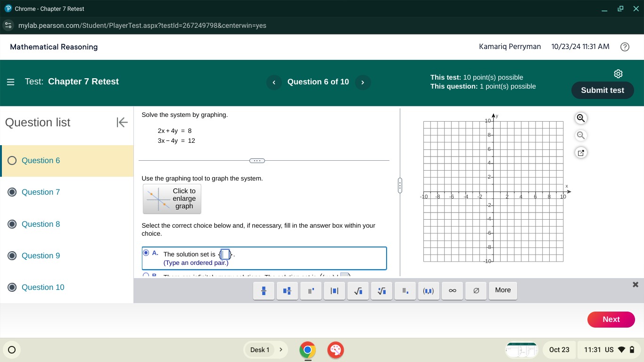Click to enlarge graph button
Screen dimensions: 644x362
[172, 199]
